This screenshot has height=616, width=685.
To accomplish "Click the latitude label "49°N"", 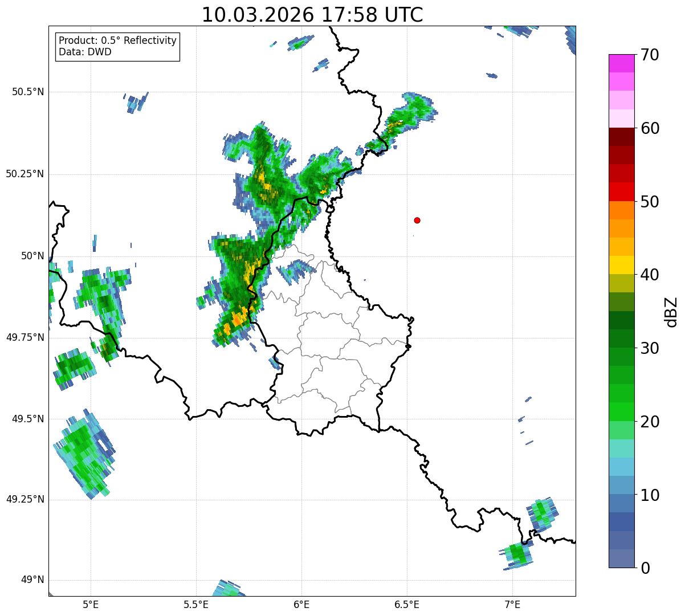I will point(32,580).
